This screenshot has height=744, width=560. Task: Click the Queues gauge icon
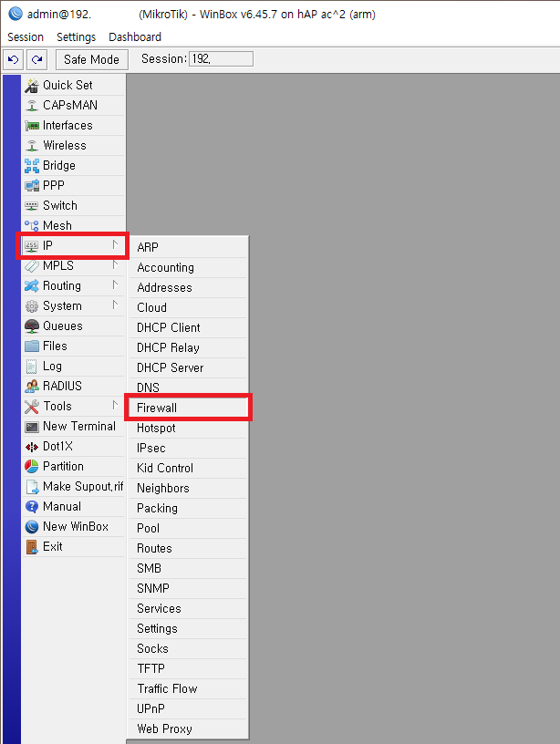coord(32,326)
